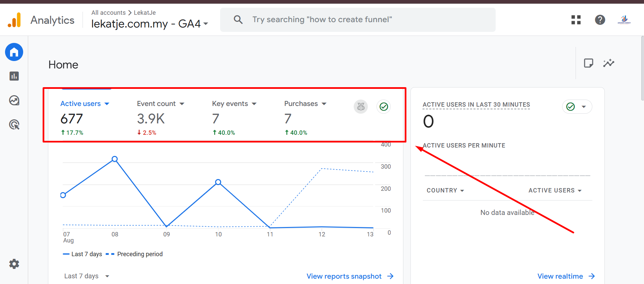
Task: Open the Google apps grid icon
Action: (576, 20)
